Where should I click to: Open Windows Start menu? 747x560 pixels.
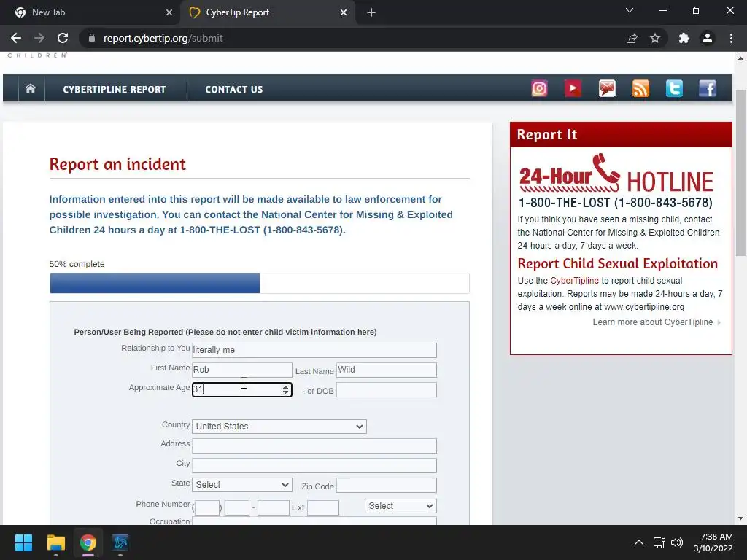coord(23,542)
